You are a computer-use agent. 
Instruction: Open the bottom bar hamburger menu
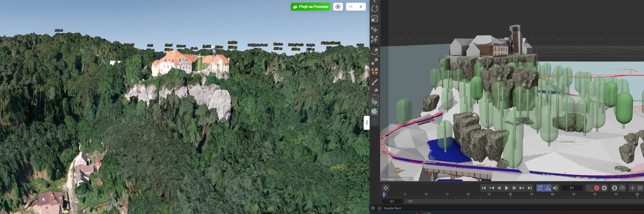click(373, 208)
